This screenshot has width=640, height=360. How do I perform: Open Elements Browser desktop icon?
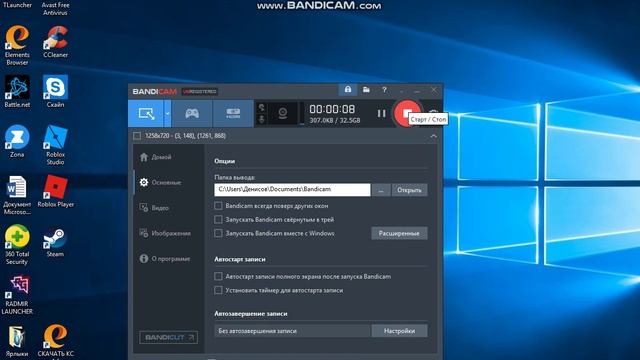(17, 45)
